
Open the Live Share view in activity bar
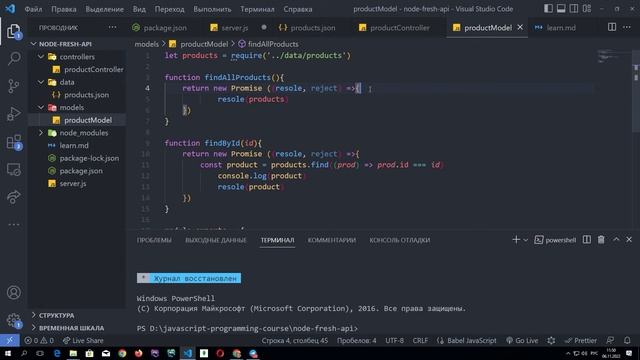pos(13,197)
